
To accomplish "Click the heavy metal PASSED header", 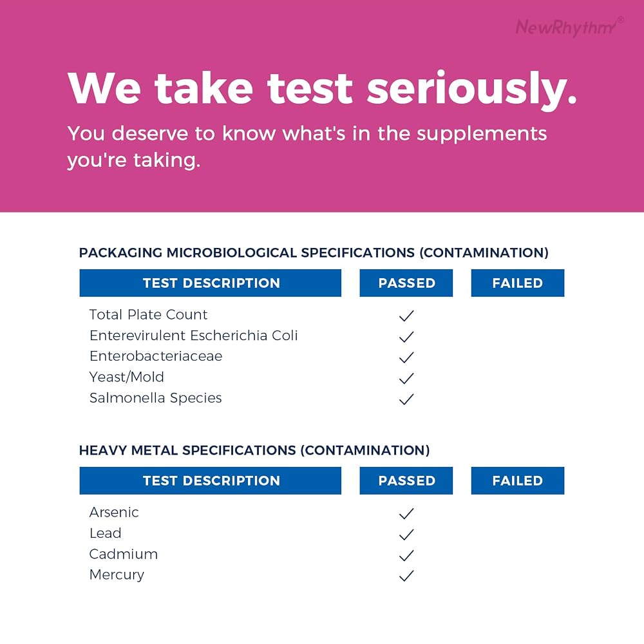I will tap(406, 480).
